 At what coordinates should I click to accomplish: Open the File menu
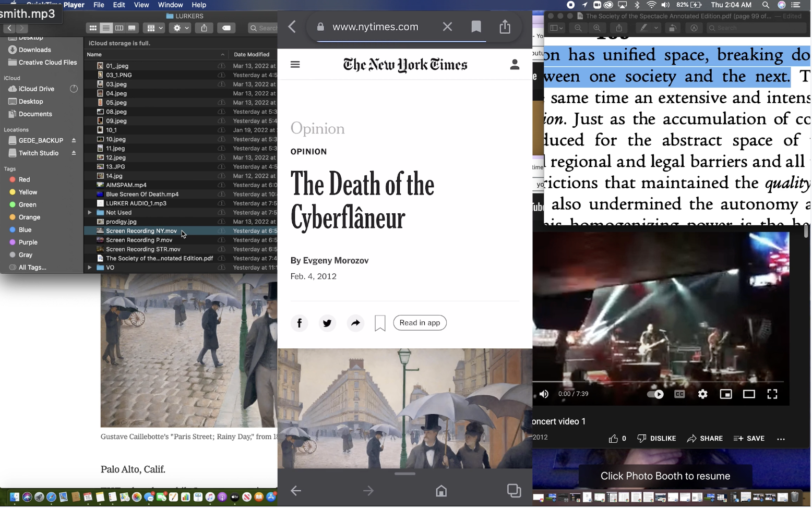[x=99, y=5]
